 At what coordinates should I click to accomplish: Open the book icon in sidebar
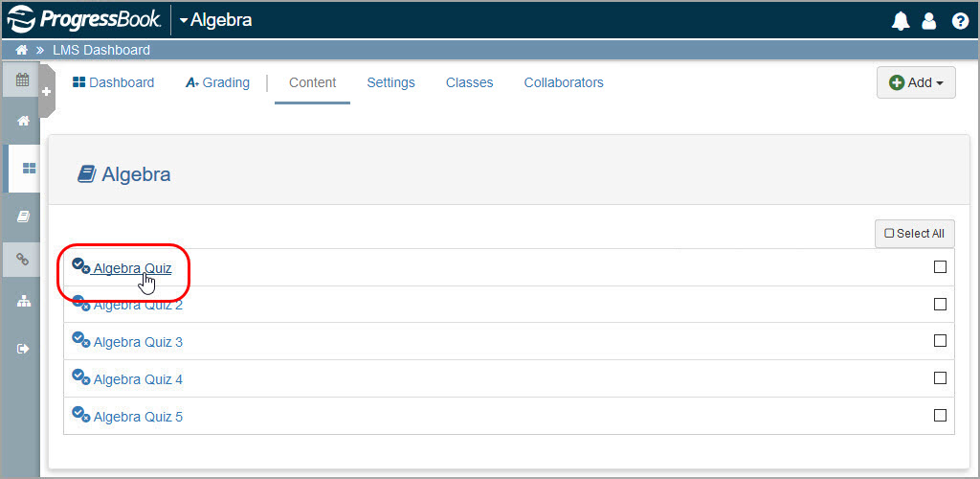pyautogui.click(x=23, y=217)
